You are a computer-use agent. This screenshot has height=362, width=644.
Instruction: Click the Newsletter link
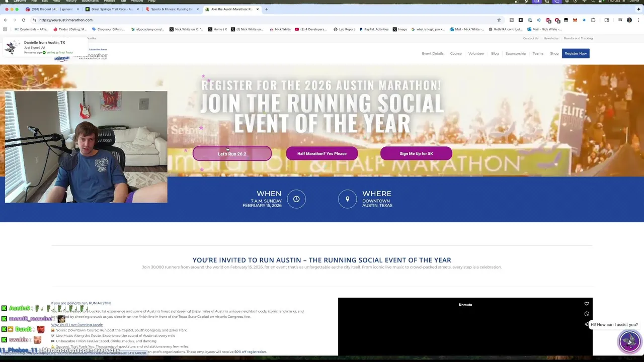[x=551, y=38]
